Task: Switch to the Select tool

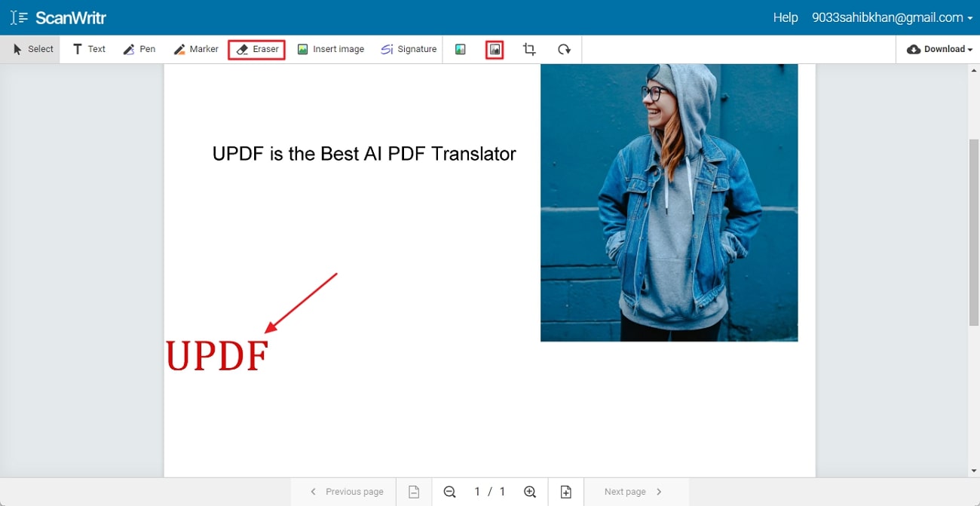Action: (x=32, y=49)
